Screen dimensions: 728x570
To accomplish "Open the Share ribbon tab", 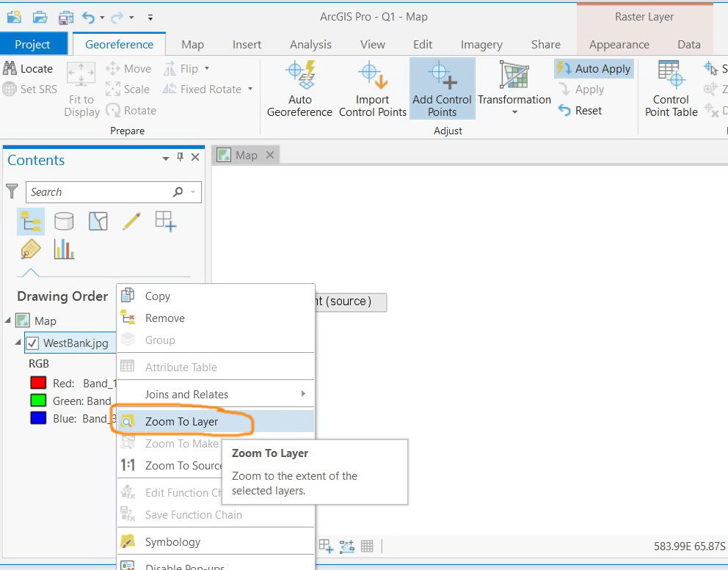I will (x=545, y=45).
